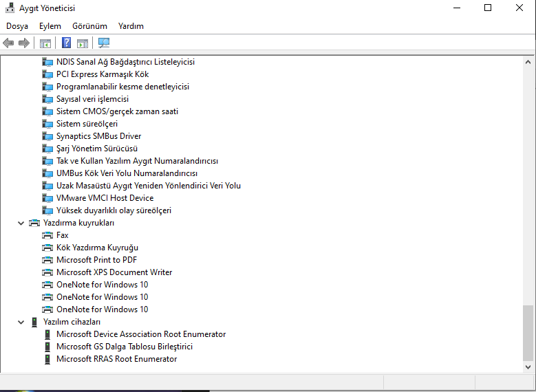536x392 pixels.
Task: Select the PCI Express Karmaşık Kök text
Action: [x=103, y=74]
